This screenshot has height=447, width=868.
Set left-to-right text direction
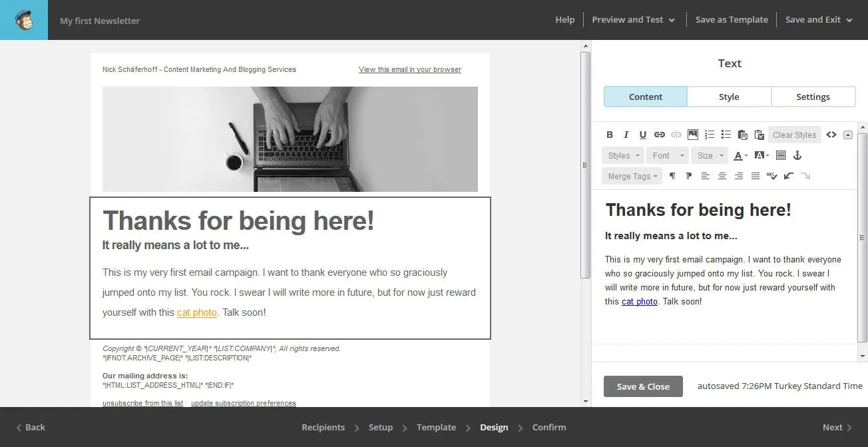pos(672,176)
